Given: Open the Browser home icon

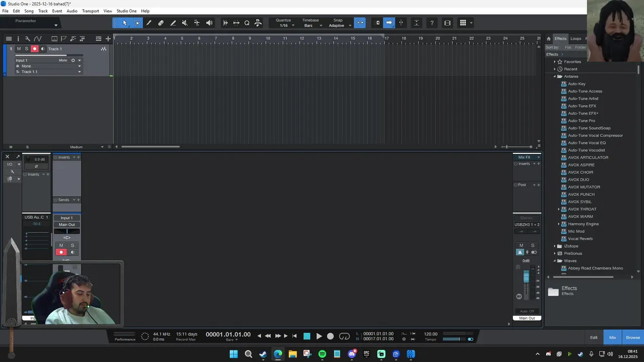Looking at the screenshot, I should pyautogui.click(x=549, y=39).
